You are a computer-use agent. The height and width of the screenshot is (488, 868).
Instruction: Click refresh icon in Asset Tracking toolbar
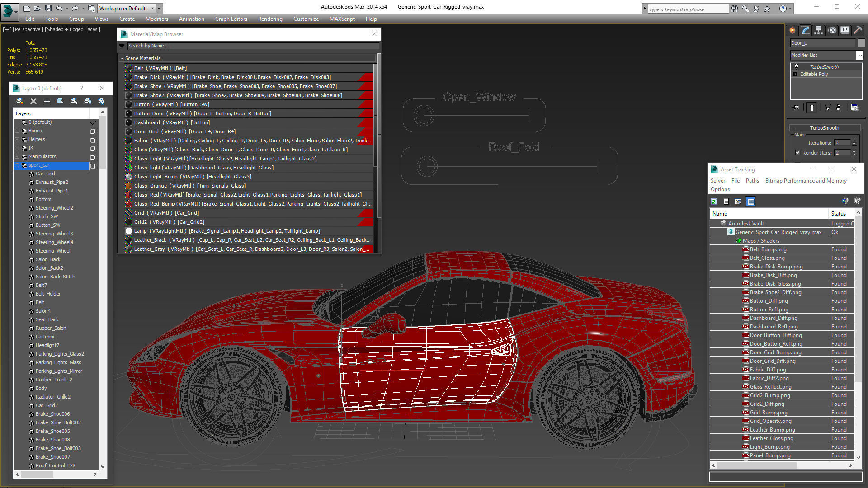coord(714,202)
